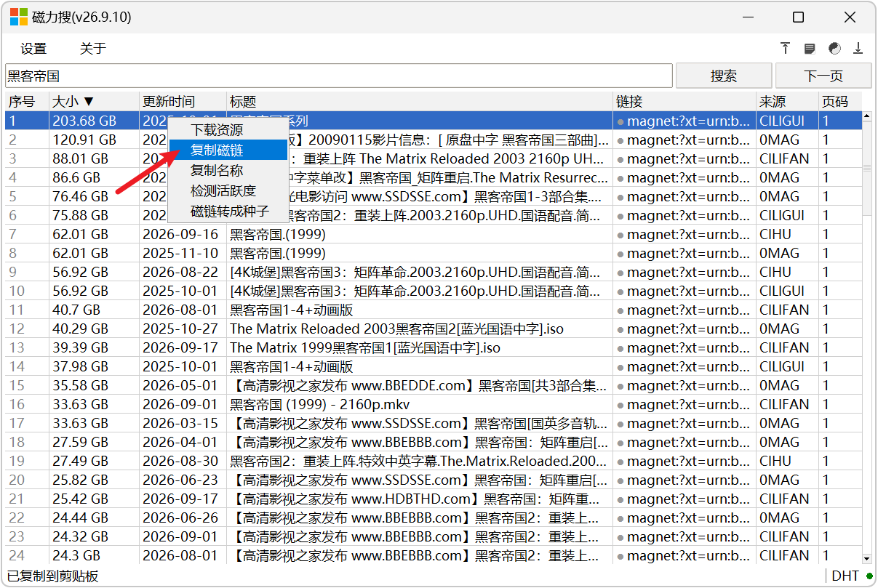
Task: Sort by the 大小 column header
Action: coord(94,102)
